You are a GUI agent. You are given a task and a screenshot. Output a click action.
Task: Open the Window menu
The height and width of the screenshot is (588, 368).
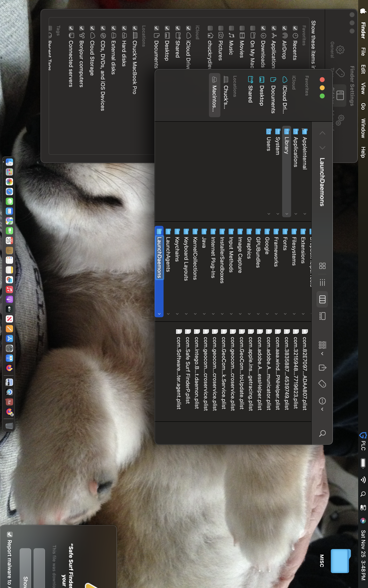363,128
